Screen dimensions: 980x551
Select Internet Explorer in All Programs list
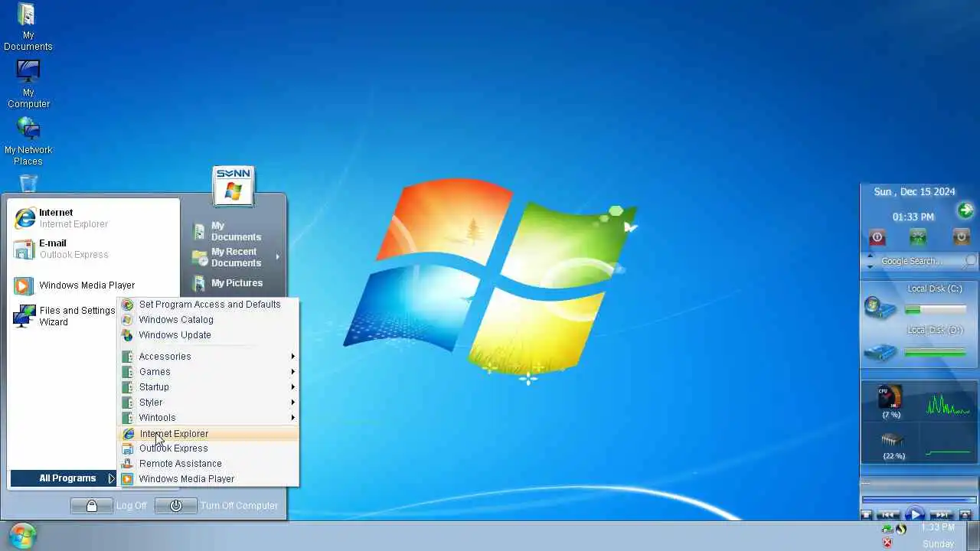(x=208, y=434)
